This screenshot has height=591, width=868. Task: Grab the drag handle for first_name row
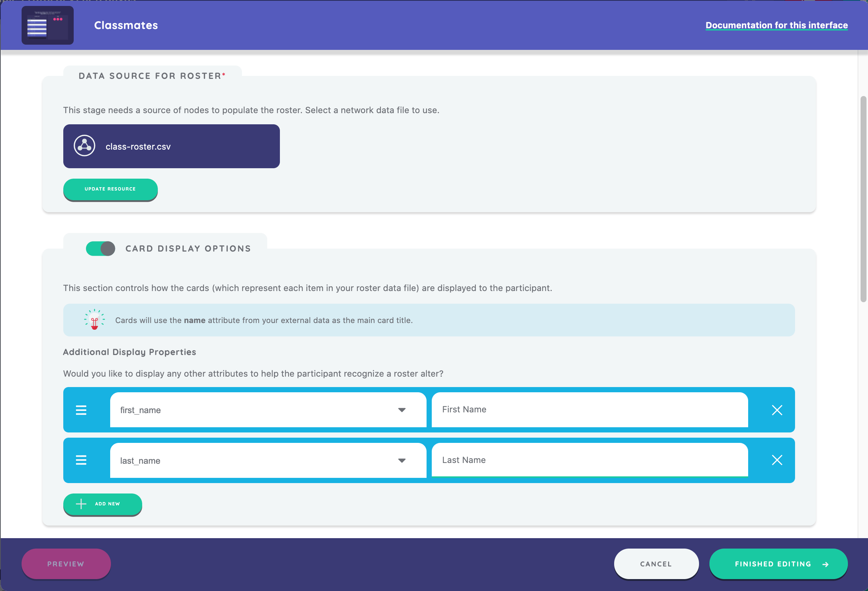[x=81, y=410]
